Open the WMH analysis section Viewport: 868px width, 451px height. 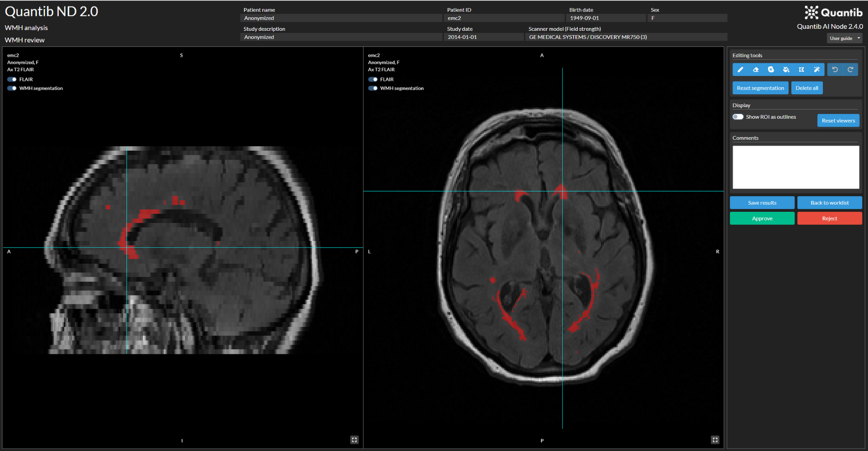[x=26, y=28]
